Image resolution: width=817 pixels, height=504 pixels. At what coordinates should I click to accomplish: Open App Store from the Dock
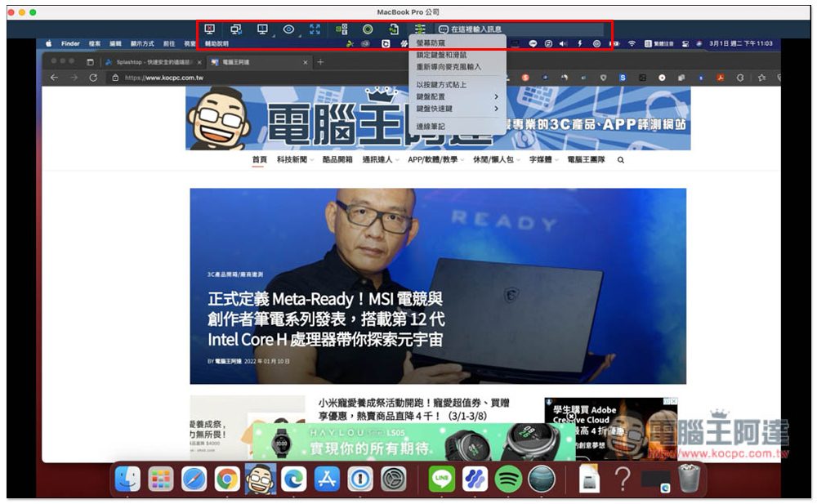click(x=327, y=479)
